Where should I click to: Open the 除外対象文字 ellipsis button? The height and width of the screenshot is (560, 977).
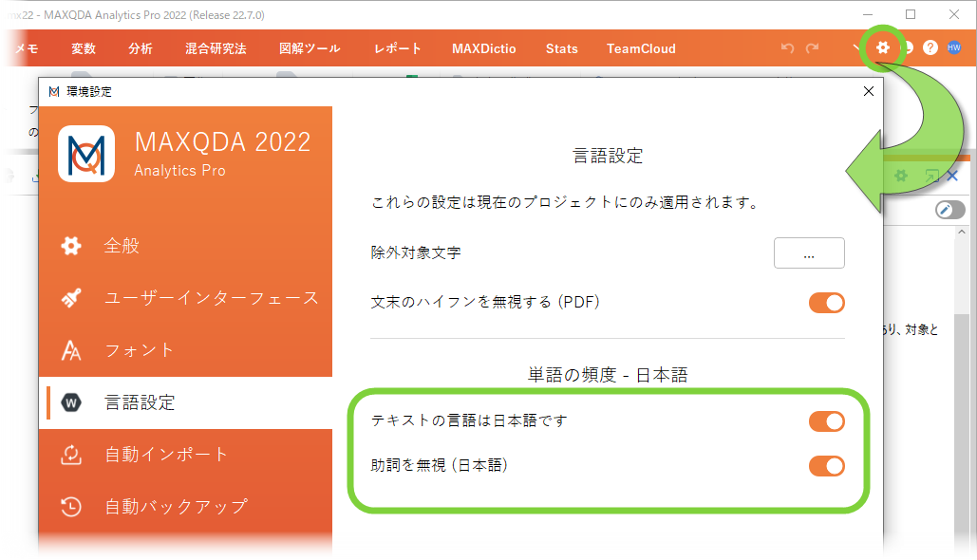tap(809, 252)
